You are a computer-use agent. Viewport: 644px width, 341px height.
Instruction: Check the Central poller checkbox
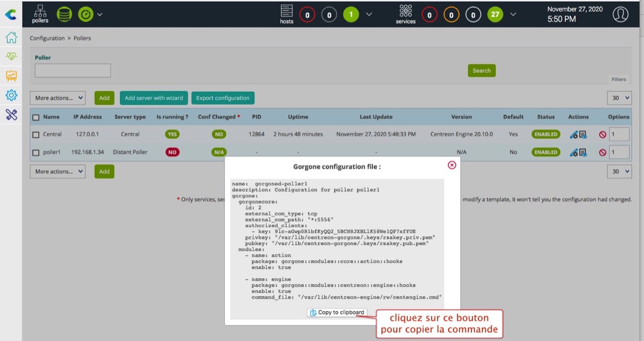point(36,135)
